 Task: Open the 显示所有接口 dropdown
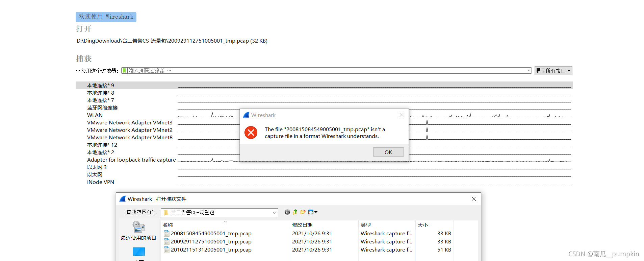pyautogui.click(x=553, y=71)
